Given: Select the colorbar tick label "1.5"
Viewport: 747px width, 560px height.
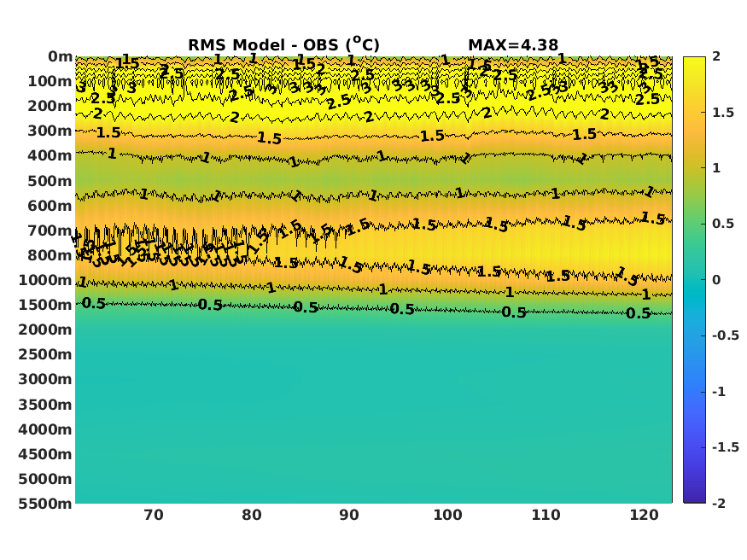Looking at the screenshot, I should click(723, 113).
